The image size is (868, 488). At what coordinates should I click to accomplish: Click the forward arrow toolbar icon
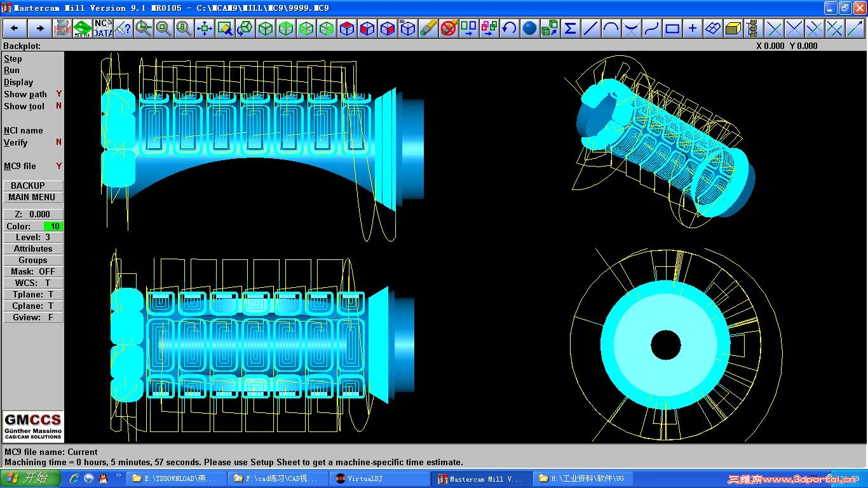click(x=39, y=29)
